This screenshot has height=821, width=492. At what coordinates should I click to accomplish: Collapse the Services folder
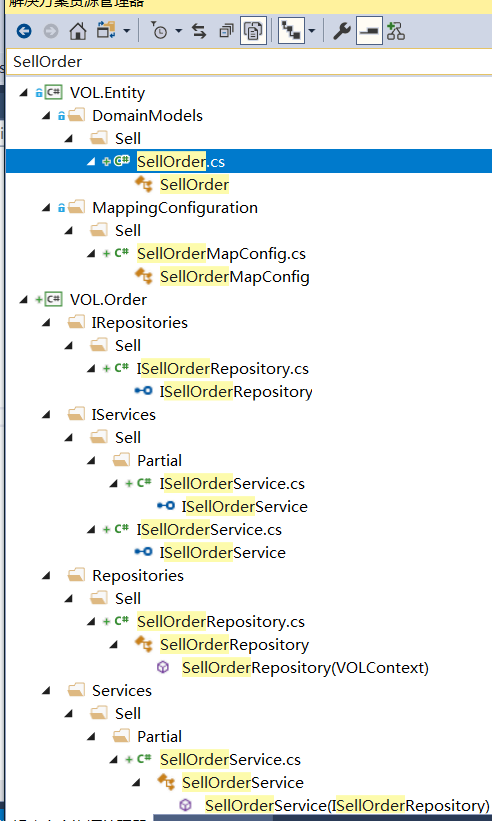point(46,691)
